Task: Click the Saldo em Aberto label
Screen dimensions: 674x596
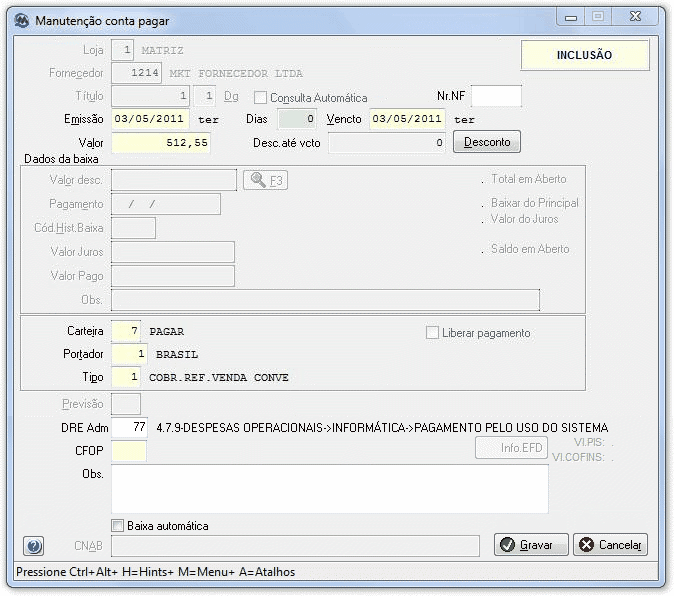Action: (530, 249)
